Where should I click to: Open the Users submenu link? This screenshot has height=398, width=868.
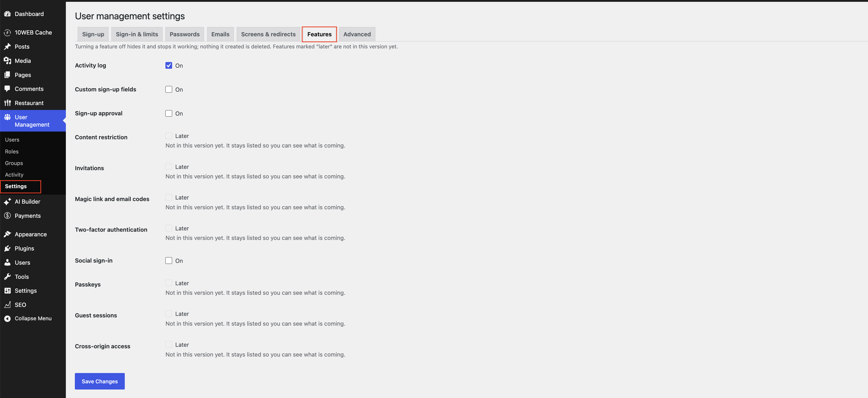coord(12,140)
